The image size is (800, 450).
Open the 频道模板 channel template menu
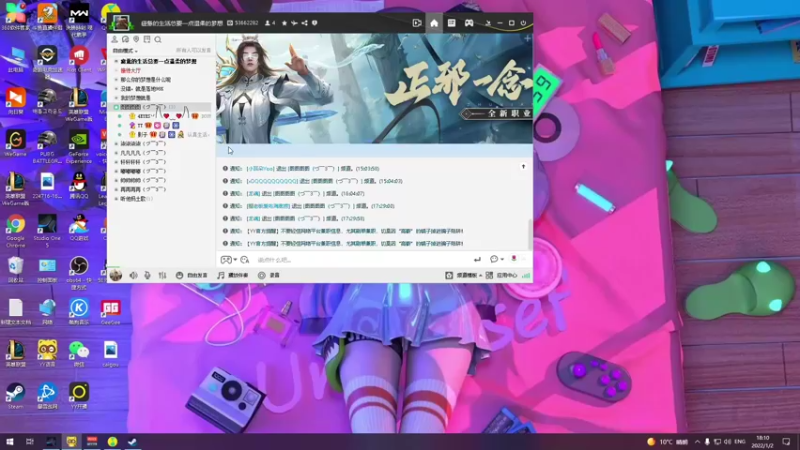point(463,276)
